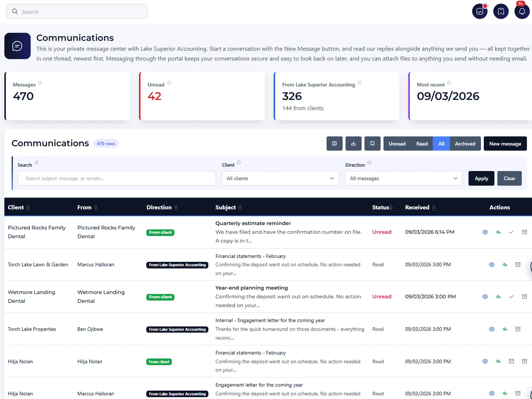Click the saved views bookmark toolbar button
Image resolution: width=532 pixels, height=399 pixels.
pyautogui.click(x=372, y=144)
